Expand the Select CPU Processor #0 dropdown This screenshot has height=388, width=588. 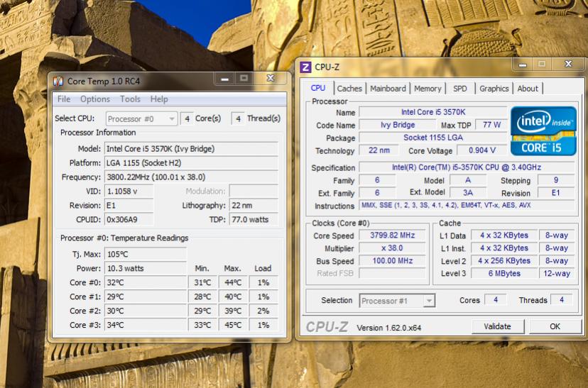pyautogui.click(x=141, y=119)
